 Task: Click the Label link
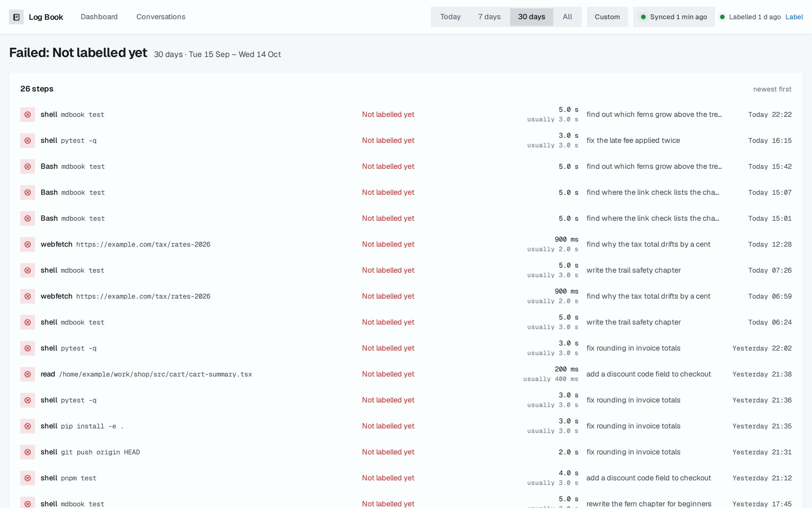point(794,17)
